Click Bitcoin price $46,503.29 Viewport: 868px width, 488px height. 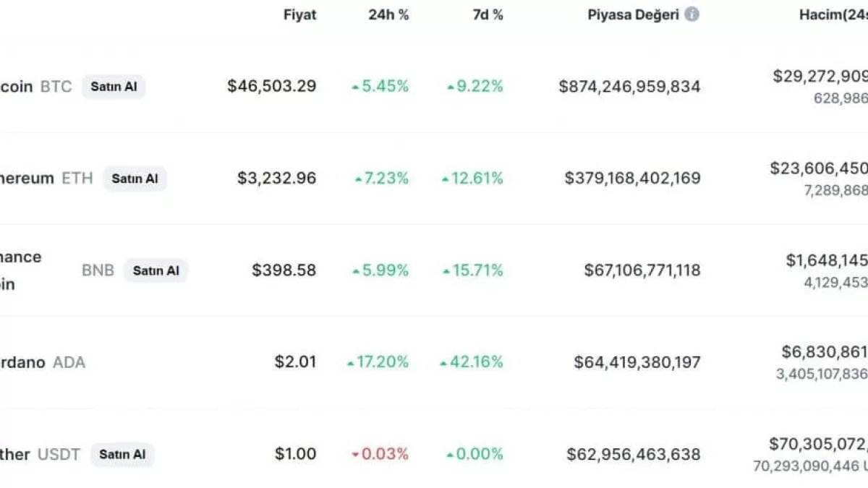pos(272,87)
